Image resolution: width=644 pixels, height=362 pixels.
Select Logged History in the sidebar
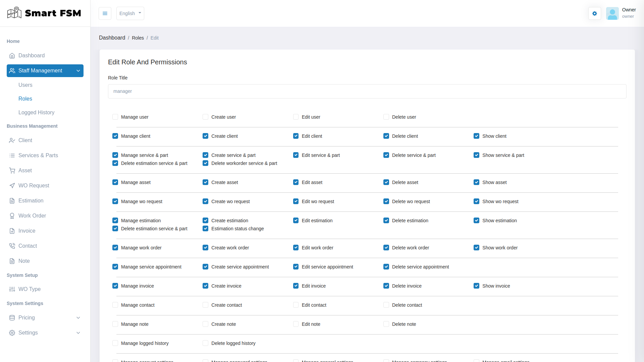click(36, 112)
